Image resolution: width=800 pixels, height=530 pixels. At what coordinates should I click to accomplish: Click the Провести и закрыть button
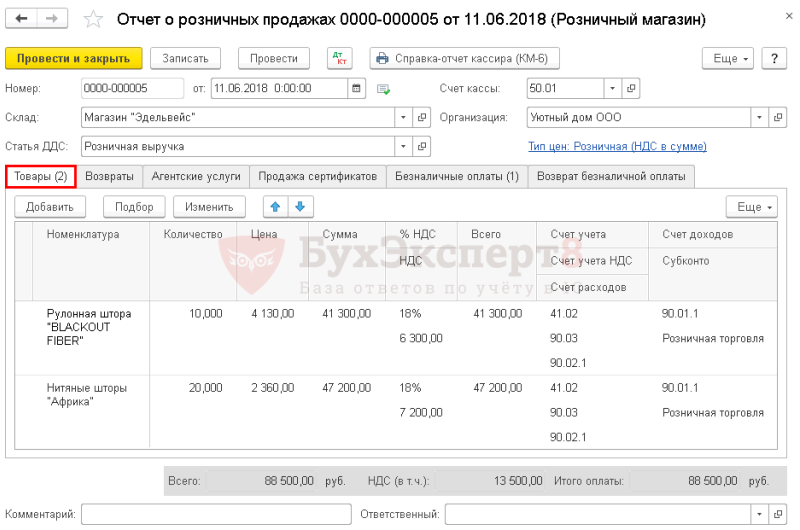(73, 58)
